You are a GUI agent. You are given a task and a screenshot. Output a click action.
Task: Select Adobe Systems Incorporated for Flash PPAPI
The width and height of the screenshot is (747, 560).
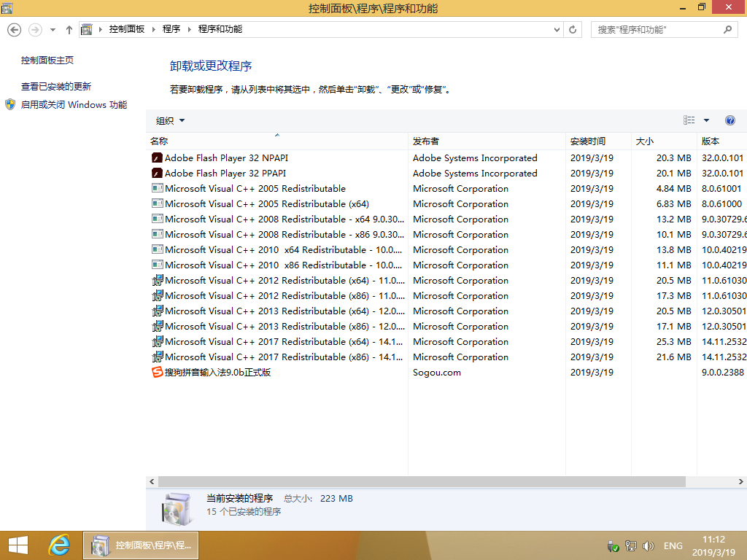coord(475,174)
